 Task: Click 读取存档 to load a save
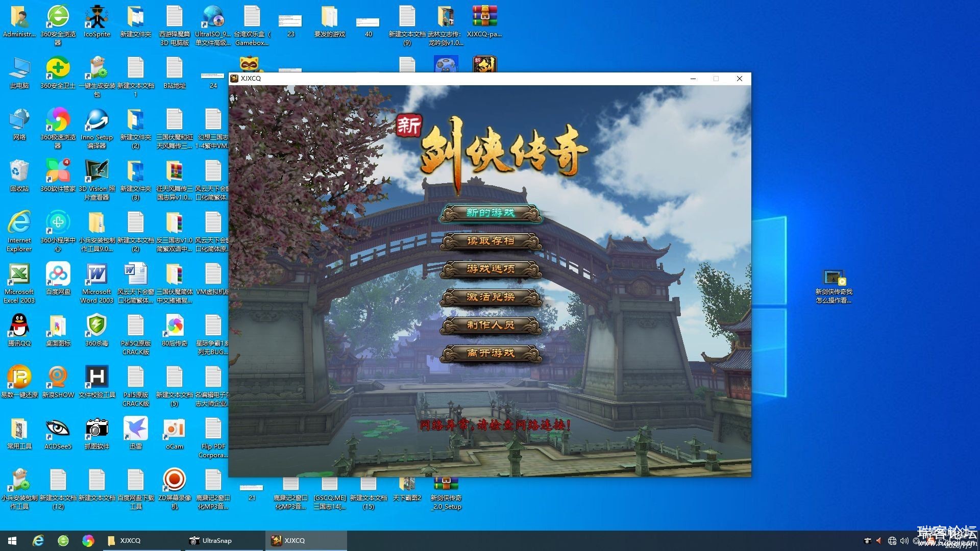coord(491,241)
